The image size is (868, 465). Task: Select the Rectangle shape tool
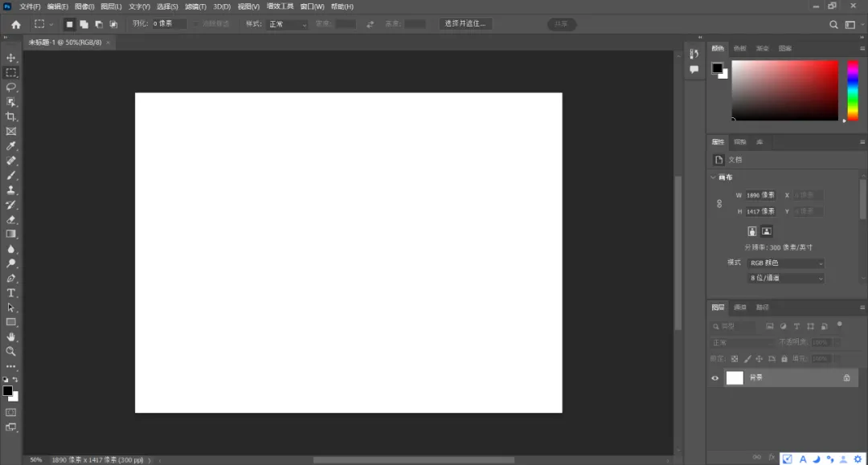[10, 322]
